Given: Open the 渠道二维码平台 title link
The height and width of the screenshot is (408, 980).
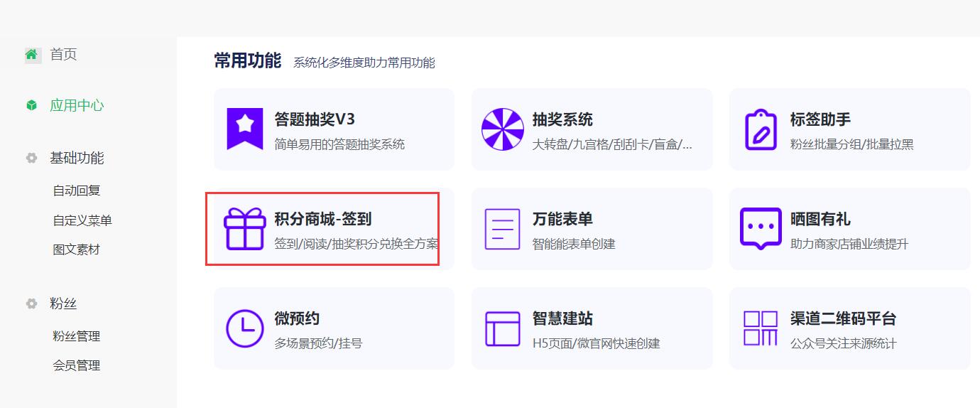Looking at the screenshot, I should click(x=843, y=318).
